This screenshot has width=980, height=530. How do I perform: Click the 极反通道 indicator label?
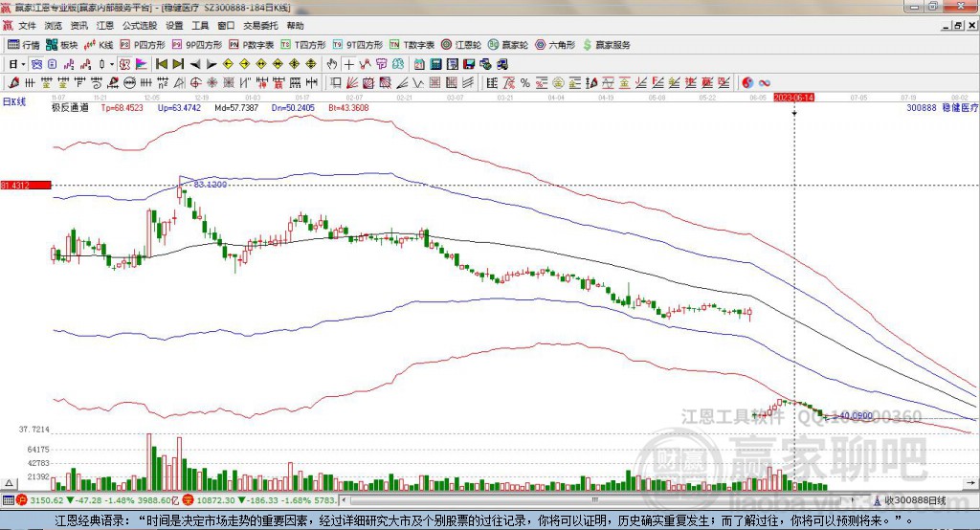pos(70,107)
